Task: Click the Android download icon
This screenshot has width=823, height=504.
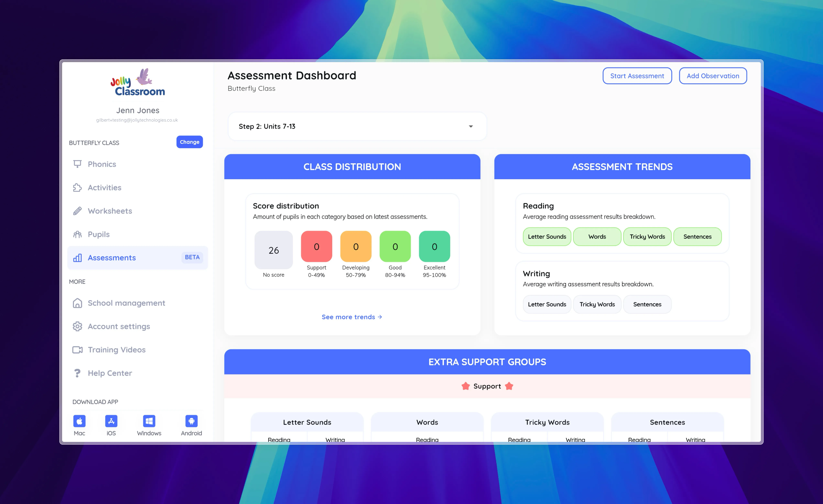Action: tap(191, 421)
